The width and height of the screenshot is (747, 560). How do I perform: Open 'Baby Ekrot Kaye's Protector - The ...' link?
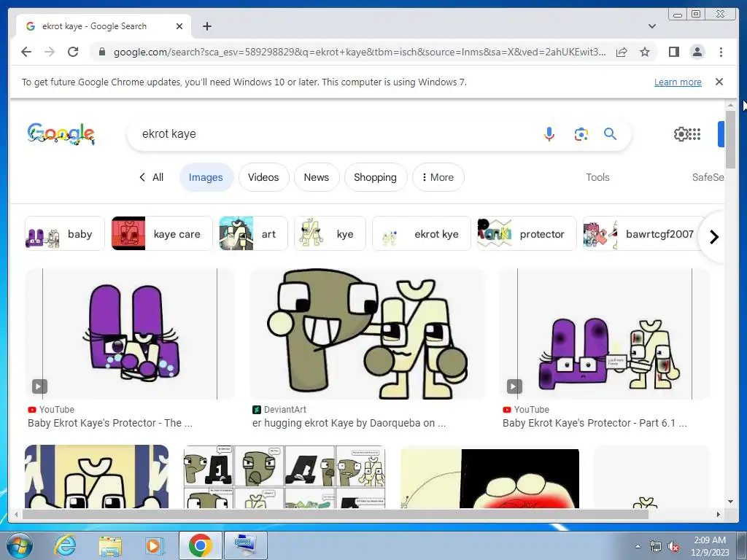pos(110,423)
